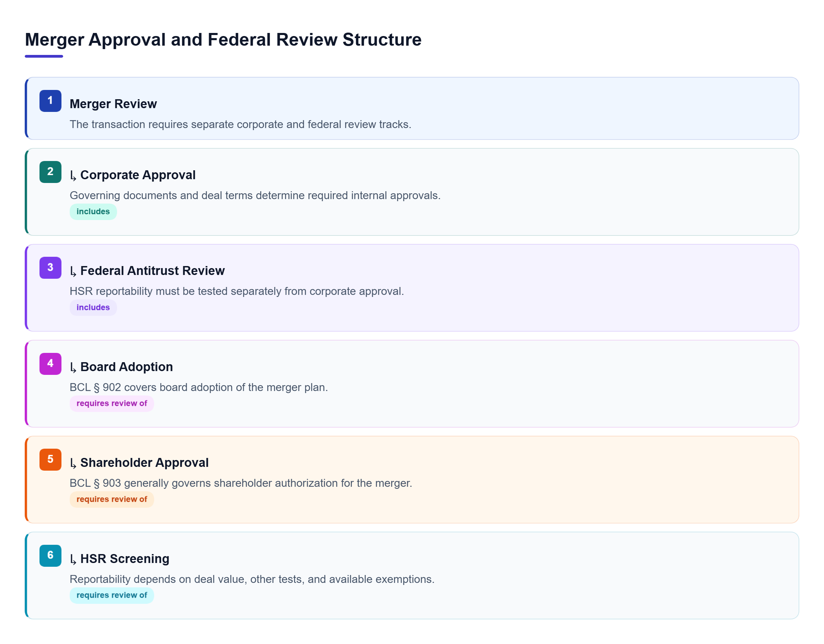Click the number 1 badge on Merger Review
The height and width of the screenshot is (644, 824).
(50, 101)
